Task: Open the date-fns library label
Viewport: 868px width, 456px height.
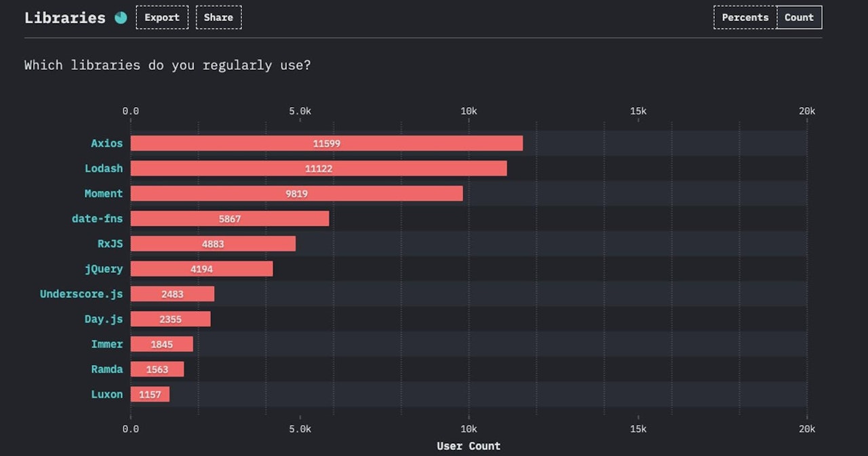Action: coord(98,218)
